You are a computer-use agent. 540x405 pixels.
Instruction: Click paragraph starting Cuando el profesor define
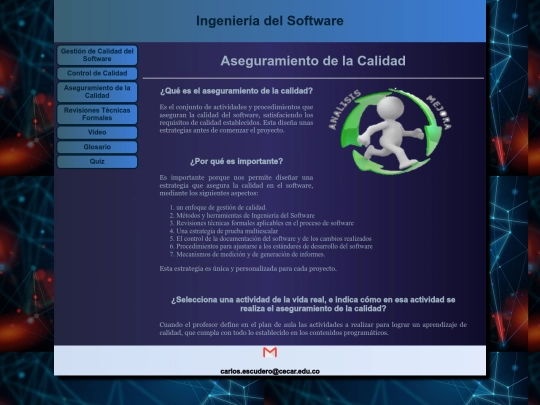(313, 329)
